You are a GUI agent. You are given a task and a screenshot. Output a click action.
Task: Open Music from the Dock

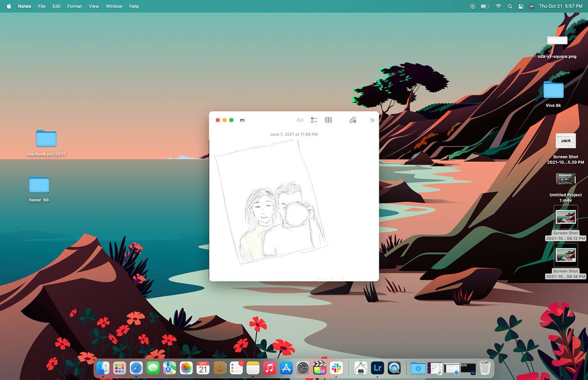269,368
